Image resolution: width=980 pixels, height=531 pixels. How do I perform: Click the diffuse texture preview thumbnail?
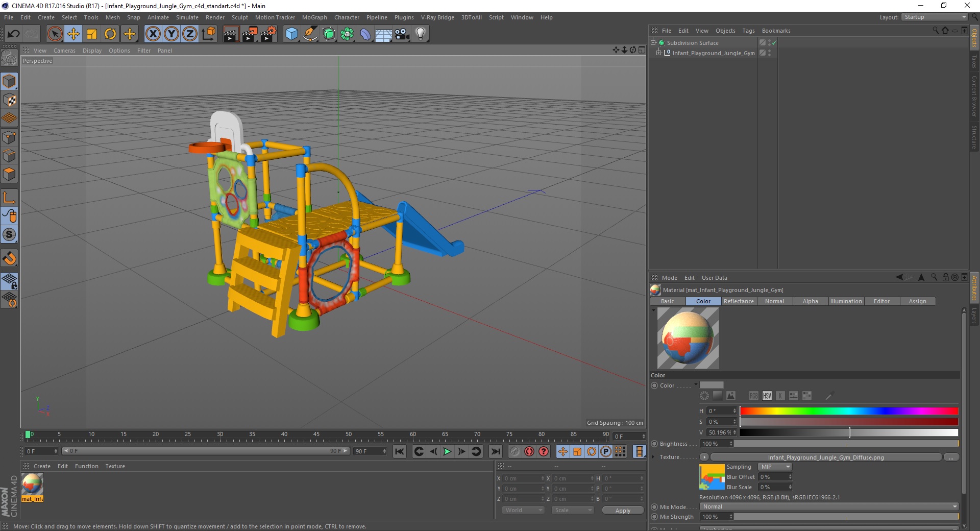[712, 477]
